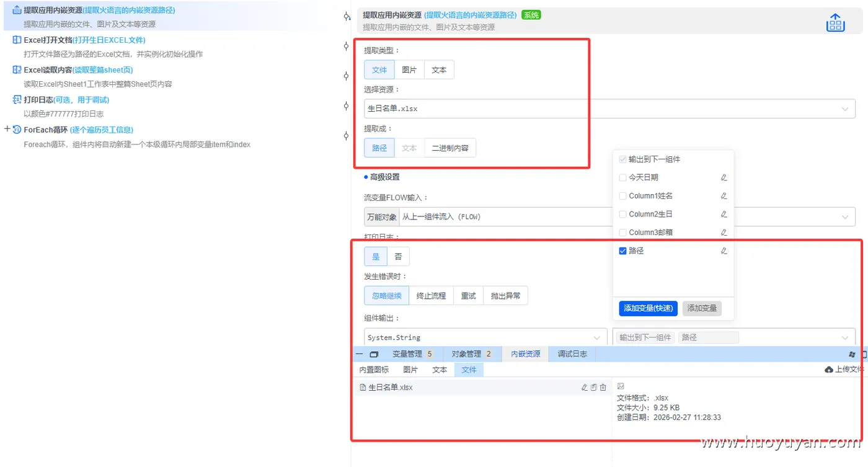Open the 流变量FLOW输入 dropdown arrow

(844, 217)
